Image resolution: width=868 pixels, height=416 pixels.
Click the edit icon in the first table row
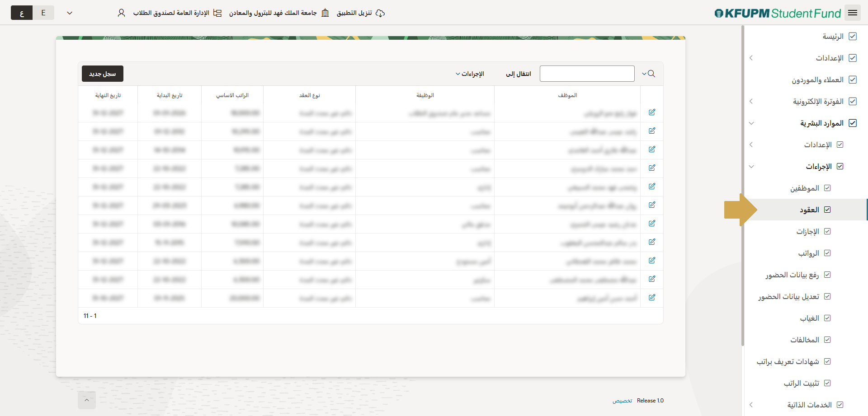tap(652, 112)
